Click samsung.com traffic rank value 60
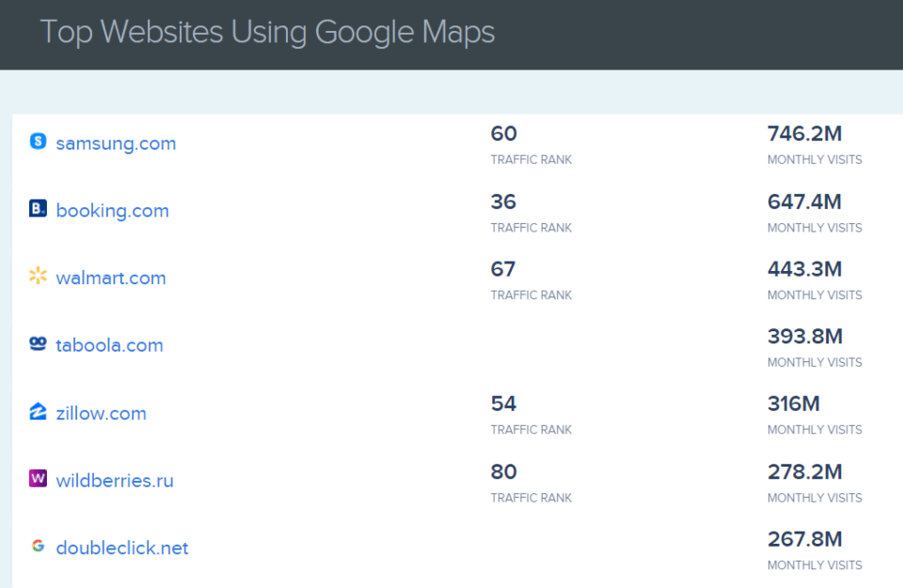The height and width of the screenshot is (588, 903). click(x=504, y=134)
